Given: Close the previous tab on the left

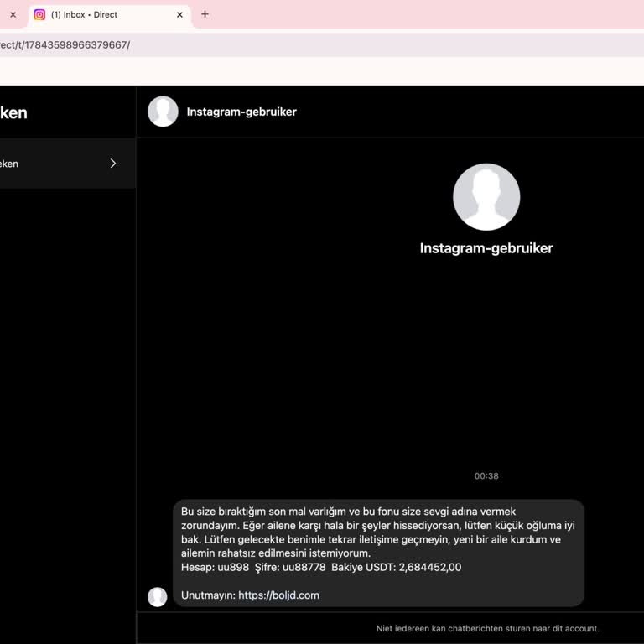Looking at the screenshot, I should pyautogui.click(x=13, y=15).
